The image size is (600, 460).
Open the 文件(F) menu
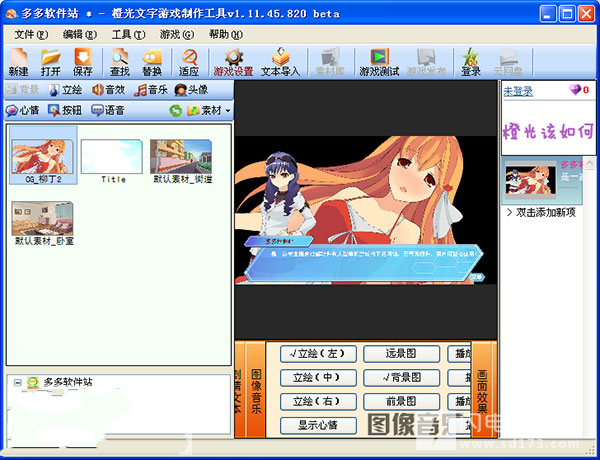[x=31, y=34]
